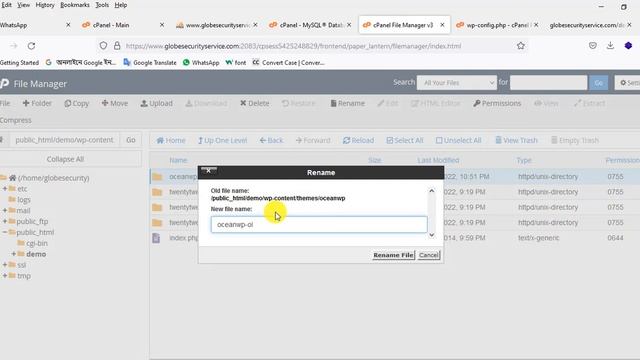Viewport: 640px width, 360px height.
Task: Open the font bookmark
Action: (x=236, y=62)
